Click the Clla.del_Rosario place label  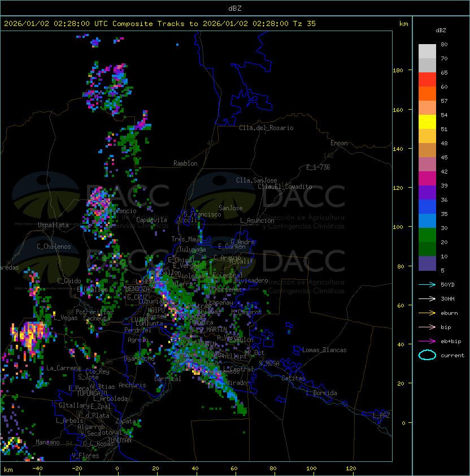[266, 128]
